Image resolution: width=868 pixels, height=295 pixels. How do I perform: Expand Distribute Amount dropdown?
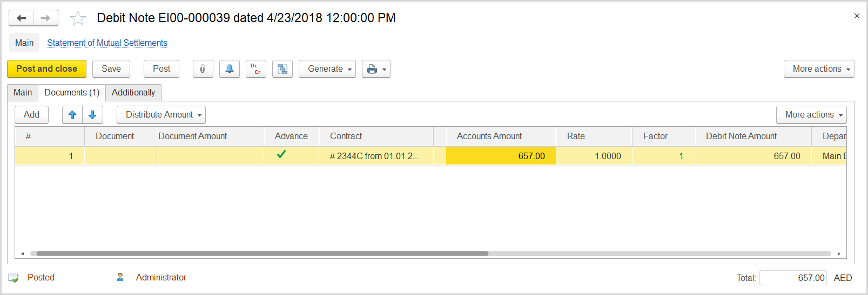161,115
